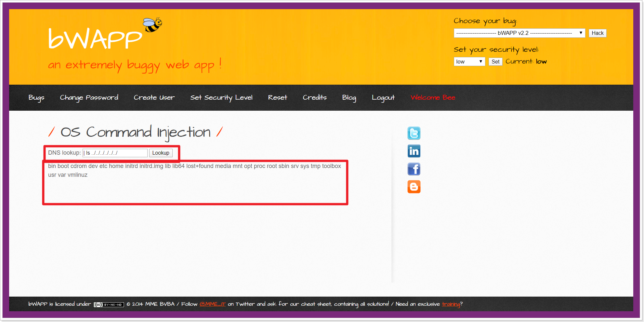Click the Hack button
Screen dimensions: 644x322
coord(598,33)
